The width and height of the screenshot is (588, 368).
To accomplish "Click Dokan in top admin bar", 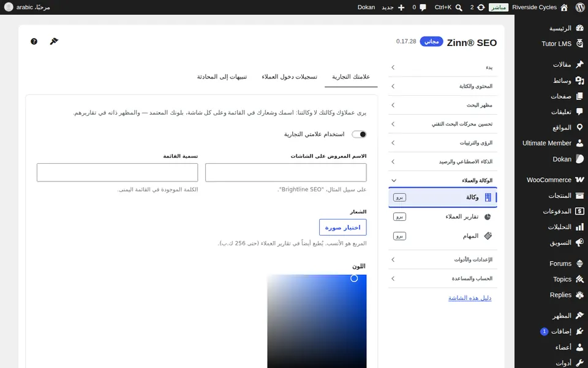I will click(x=366, y=7).
